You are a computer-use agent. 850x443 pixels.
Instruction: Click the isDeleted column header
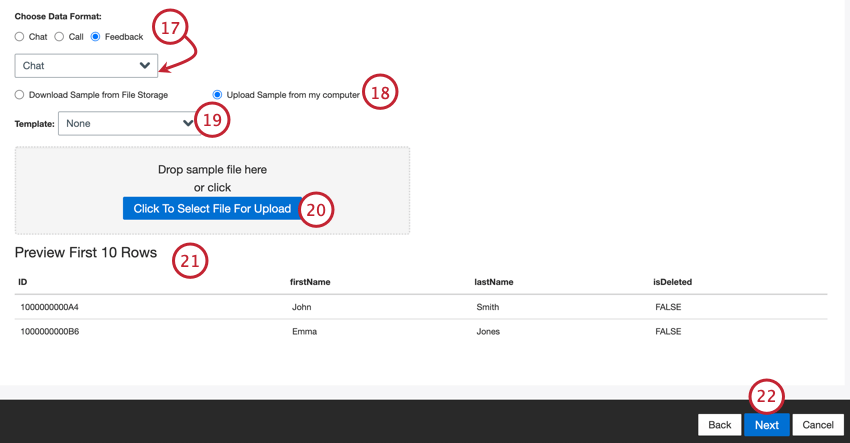point(672,282)
